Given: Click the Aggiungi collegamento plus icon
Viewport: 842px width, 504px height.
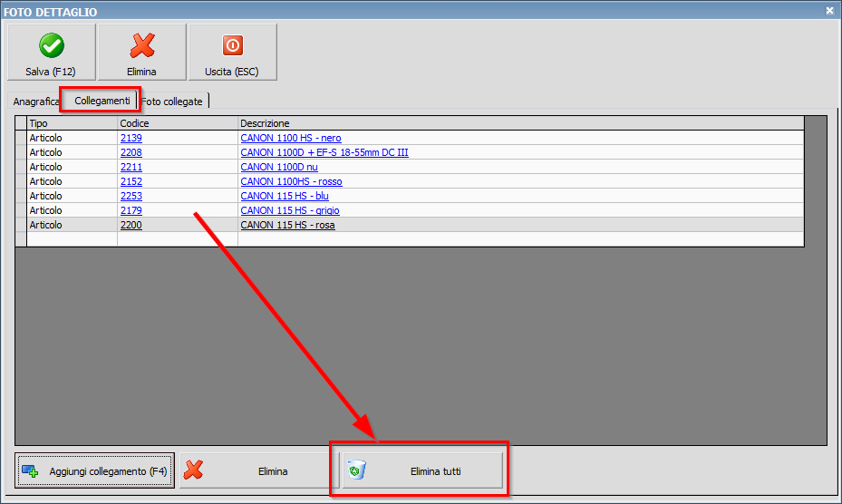Looking at the screenshot, I should tap(30, 471).
